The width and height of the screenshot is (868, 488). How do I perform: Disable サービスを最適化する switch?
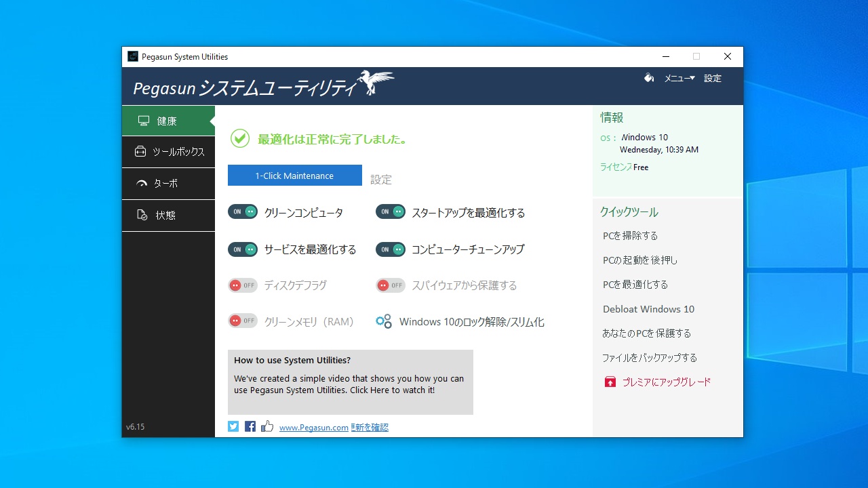(243, 249)
